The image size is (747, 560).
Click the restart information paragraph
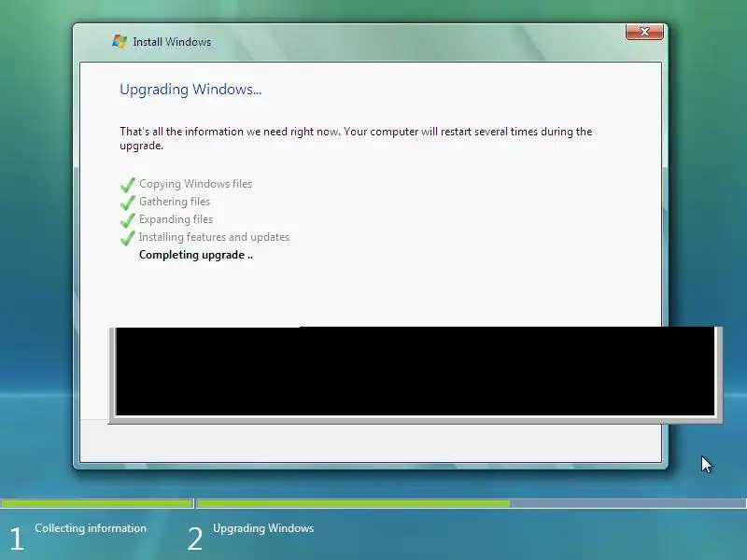click(356, 138)
